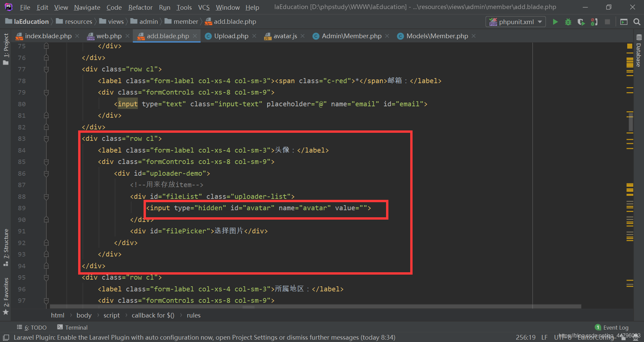Open the Navigate menu
The height and width of the screenshot is (342, 644).
pos(87,7)
